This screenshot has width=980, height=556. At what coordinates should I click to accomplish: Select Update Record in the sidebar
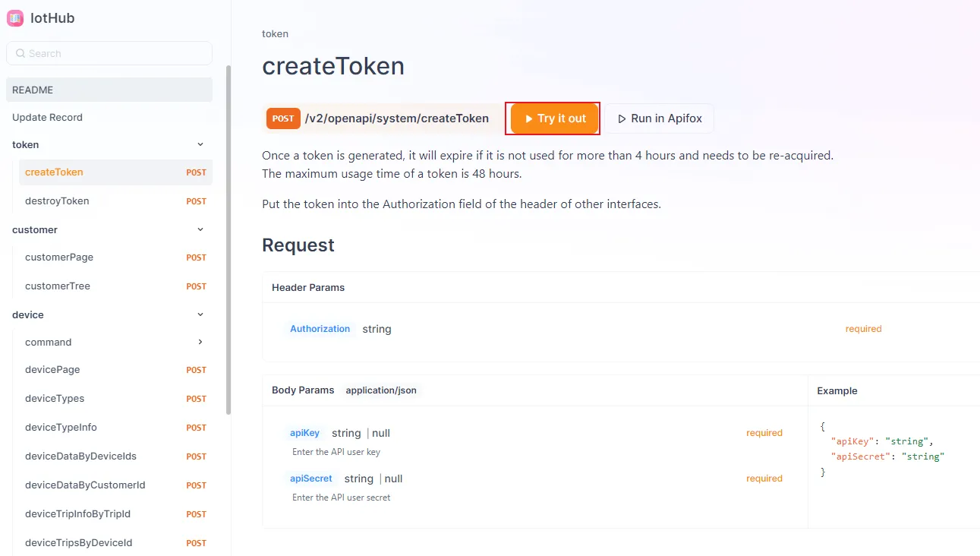click(x=46, y=117)
